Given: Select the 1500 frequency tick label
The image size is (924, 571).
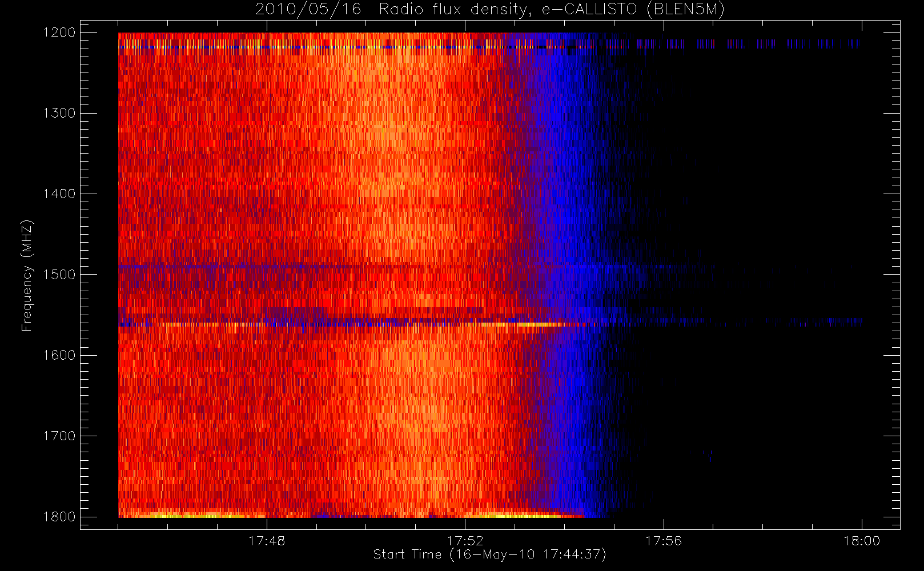Looking at the screenshot, I should (x=59, y=275).
